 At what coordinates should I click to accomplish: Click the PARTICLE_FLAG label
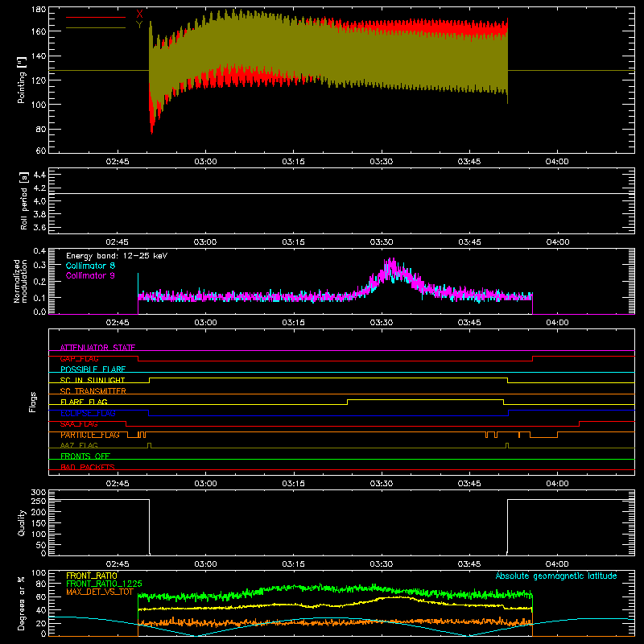[x=90, y=435]
